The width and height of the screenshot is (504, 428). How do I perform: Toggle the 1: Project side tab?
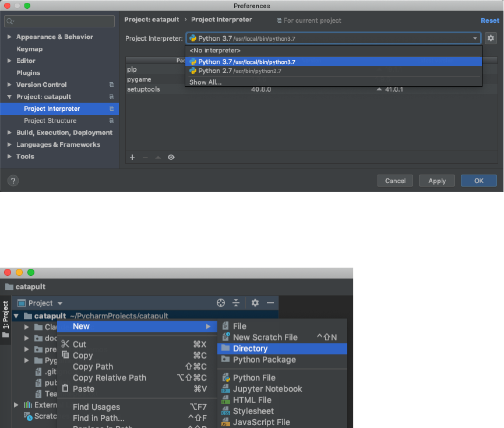[5, 320]
